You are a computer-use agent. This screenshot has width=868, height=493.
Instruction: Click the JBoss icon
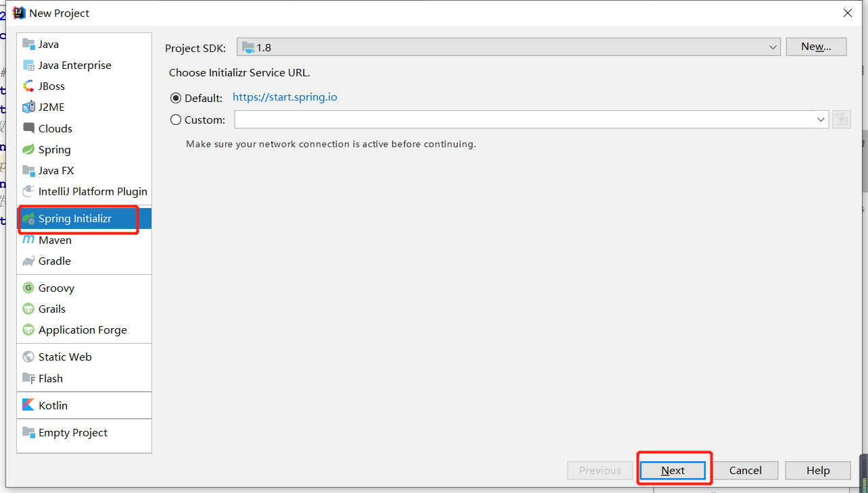pyautogui.click(x=28, y=86)
